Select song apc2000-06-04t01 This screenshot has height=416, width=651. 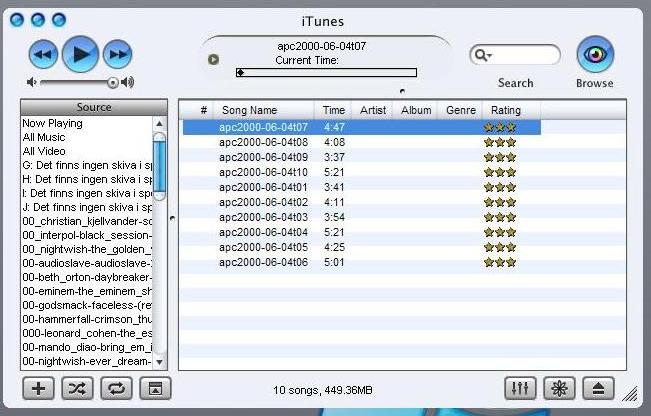[362, 187]
